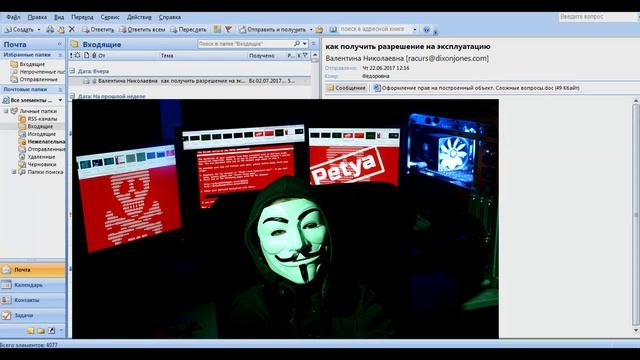This screenshot has width=640, height=360.
Task: Click the Создать new message button
Action: pos(20,29)
